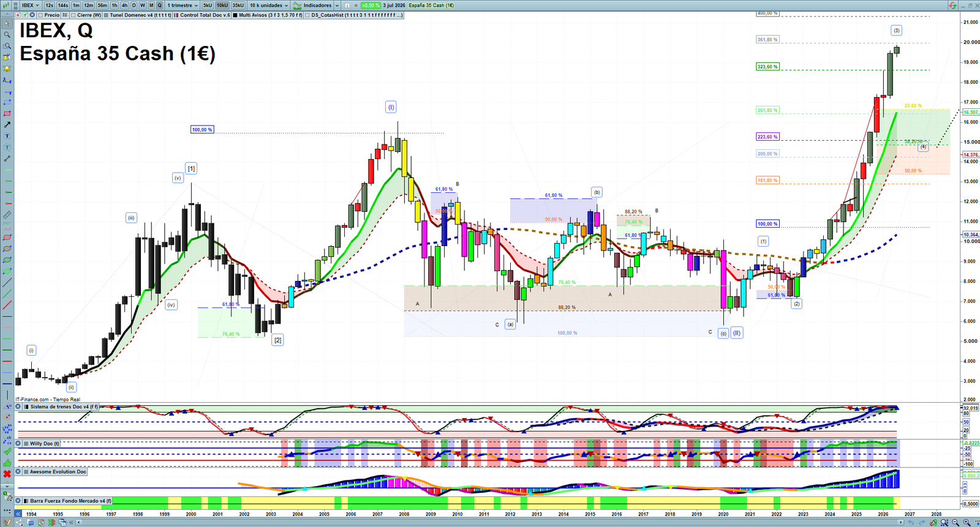Select the blue rectangle drawing tool
Viewport: 980px width, 527px height.
tap(7, 102)
